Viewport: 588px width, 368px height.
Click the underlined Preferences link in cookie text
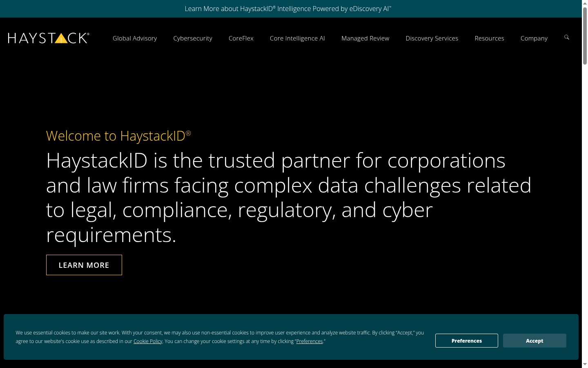310,341
